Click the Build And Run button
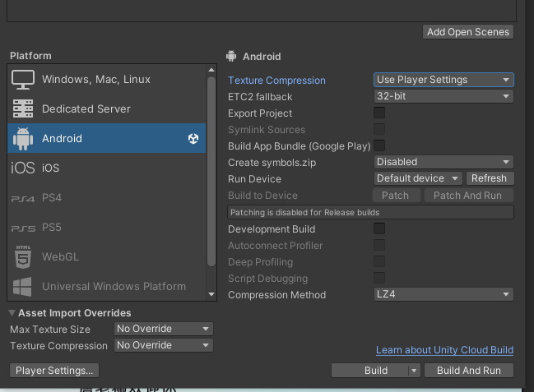This screenshot has width=534, height=392. coord(469,370)
